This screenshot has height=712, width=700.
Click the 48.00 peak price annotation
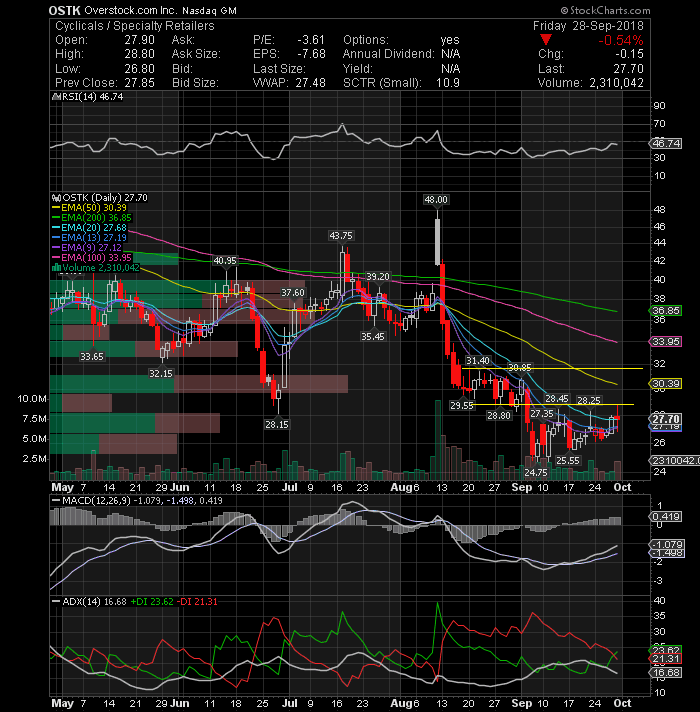tap(436, 199)
